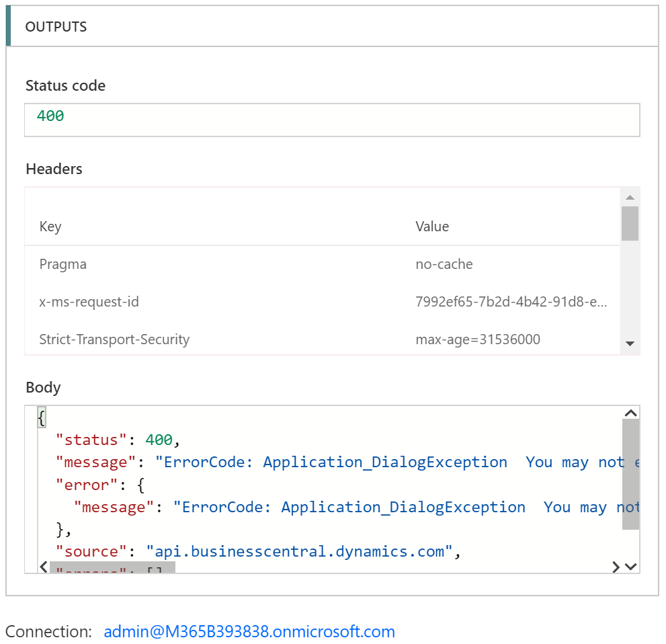The image size is (666, 644).
Task: Click the opening brace in Body
Action: (x=41, y=417)
